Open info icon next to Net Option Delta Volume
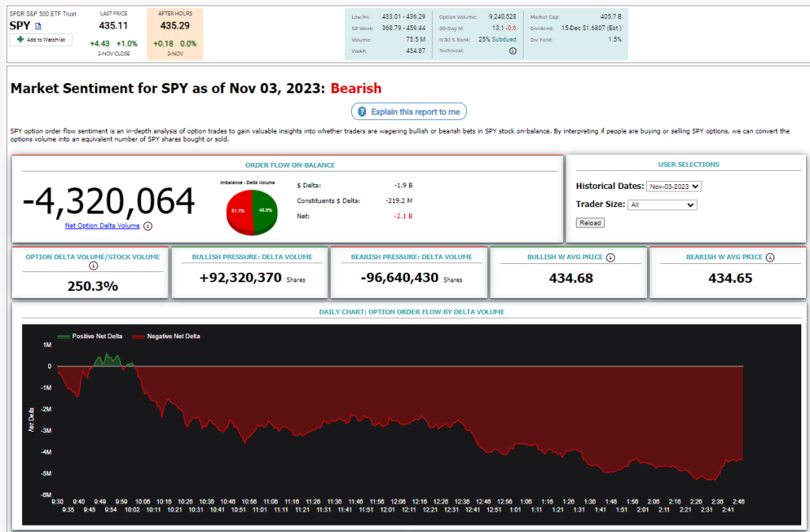Viewport: 810px width, 532px height. point(148,226)
